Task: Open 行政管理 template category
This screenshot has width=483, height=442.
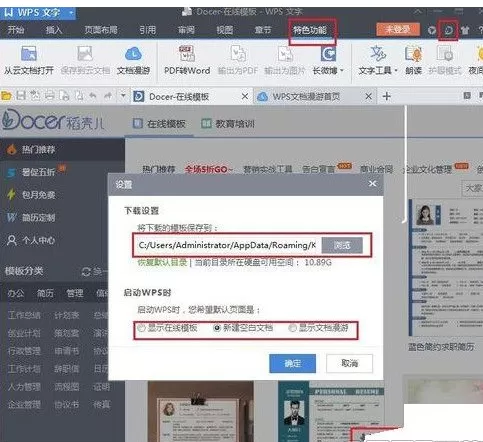Action: coord(24,351)
